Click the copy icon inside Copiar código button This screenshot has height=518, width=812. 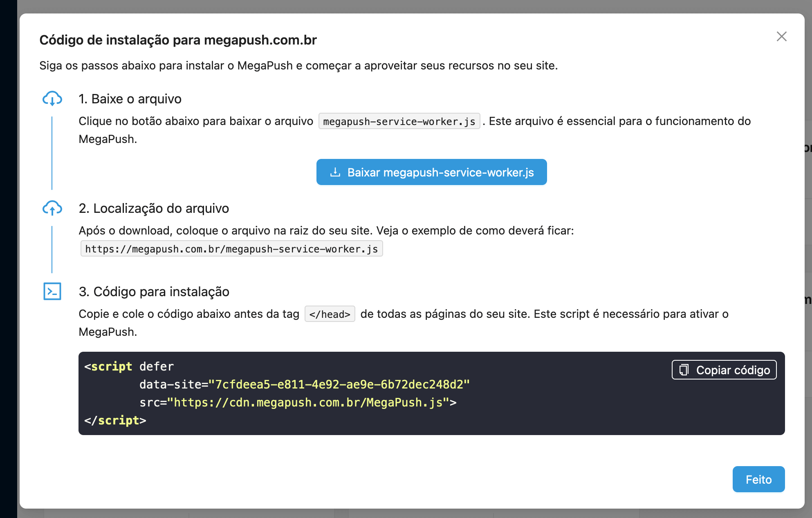(x=683, y=369)
